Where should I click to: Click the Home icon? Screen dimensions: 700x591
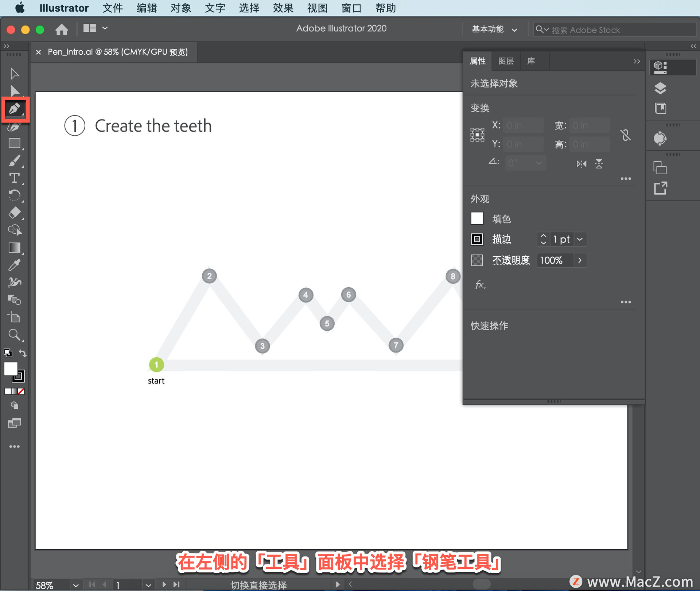pyautogui.click(x=62, y=29)
